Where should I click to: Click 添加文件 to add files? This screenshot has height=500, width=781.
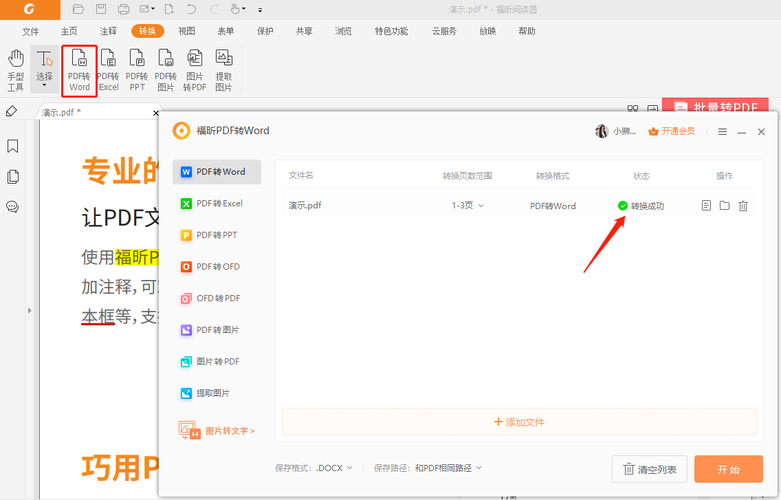pos(519,422)
